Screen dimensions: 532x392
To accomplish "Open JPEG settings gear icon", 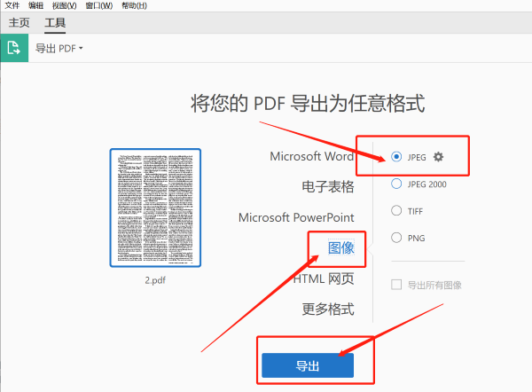I will (x=438, y=157).
